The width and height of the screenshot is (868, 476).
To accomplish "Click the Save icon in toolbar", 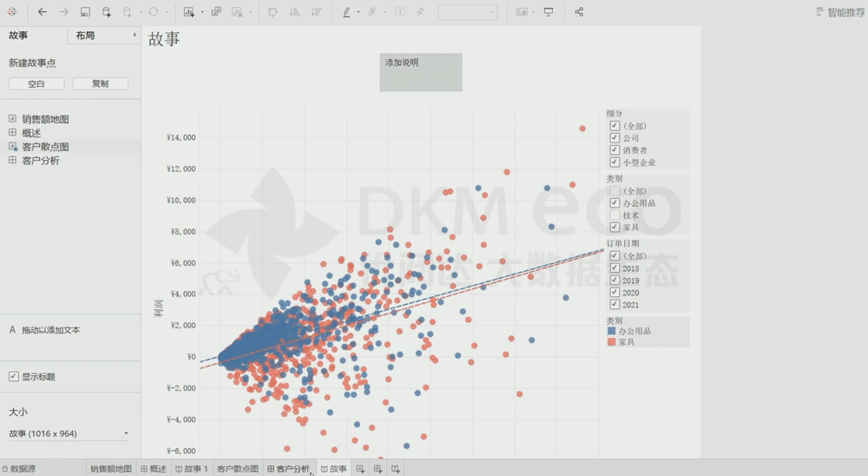I will coord(85,12).
